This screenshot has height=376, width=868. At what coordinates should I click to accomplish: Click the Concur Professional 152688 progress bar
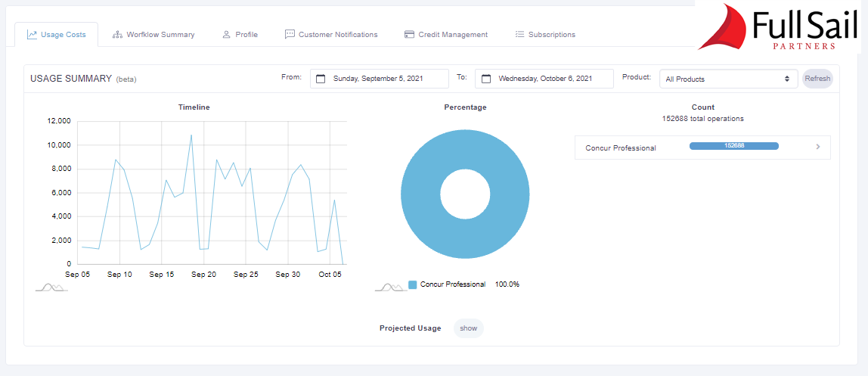click(733, 146)
